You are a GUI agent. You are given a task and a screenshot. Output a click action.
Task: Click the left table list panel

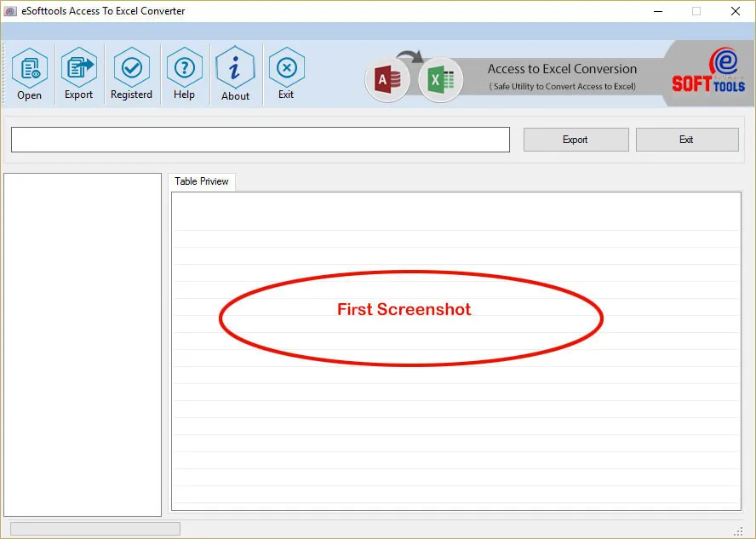click(83, 345)
